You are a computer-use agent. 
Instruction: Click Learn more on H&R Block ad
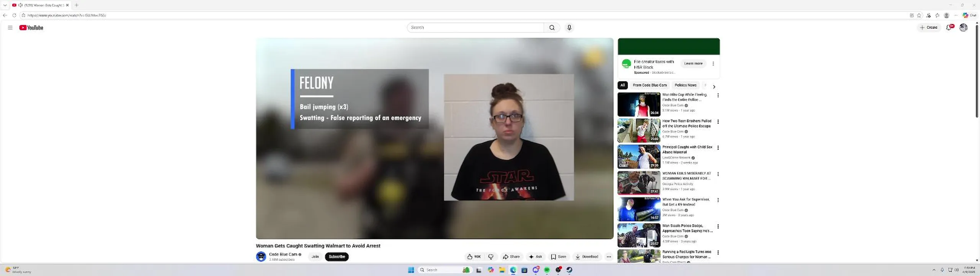tap(693, 64)
